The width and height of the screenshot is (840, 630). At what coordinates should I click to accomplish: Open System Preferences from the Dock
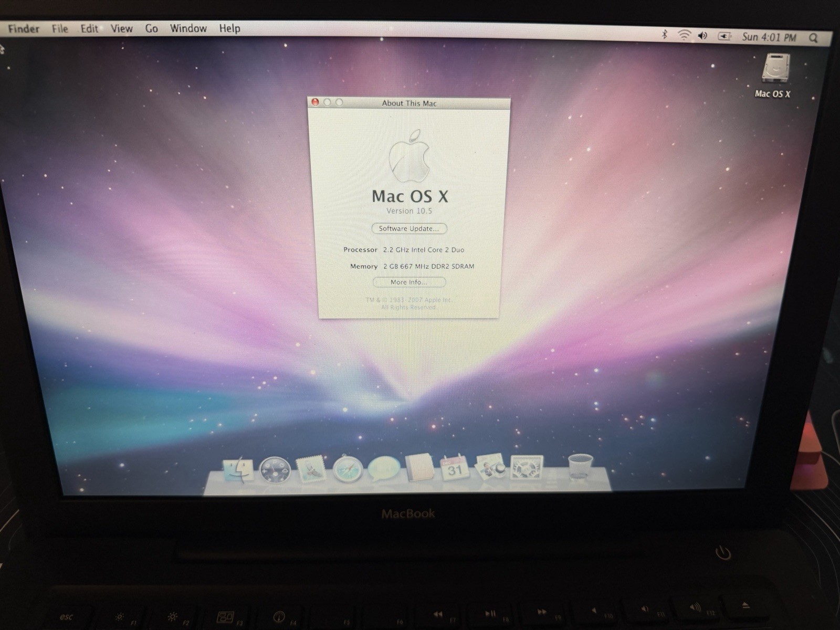tap(527, 467)
